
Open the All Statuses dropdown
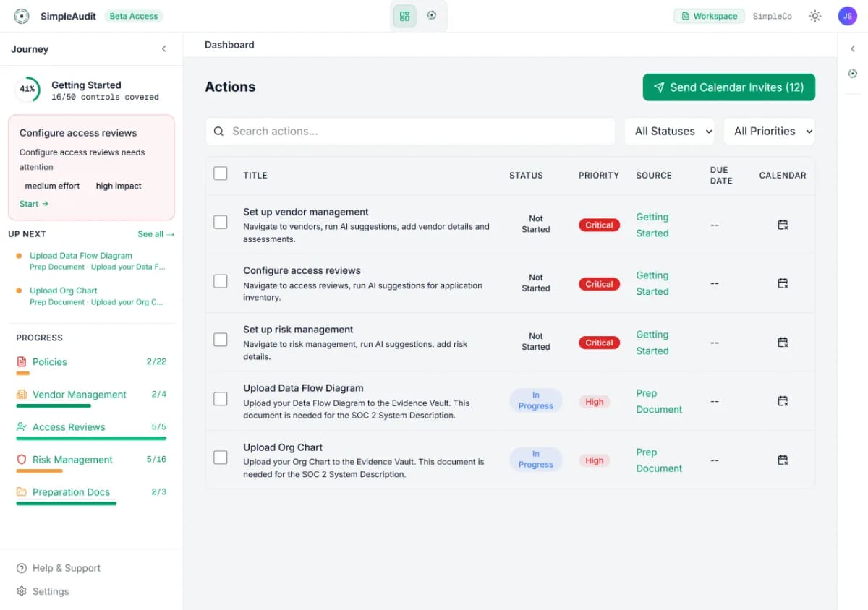669,131
